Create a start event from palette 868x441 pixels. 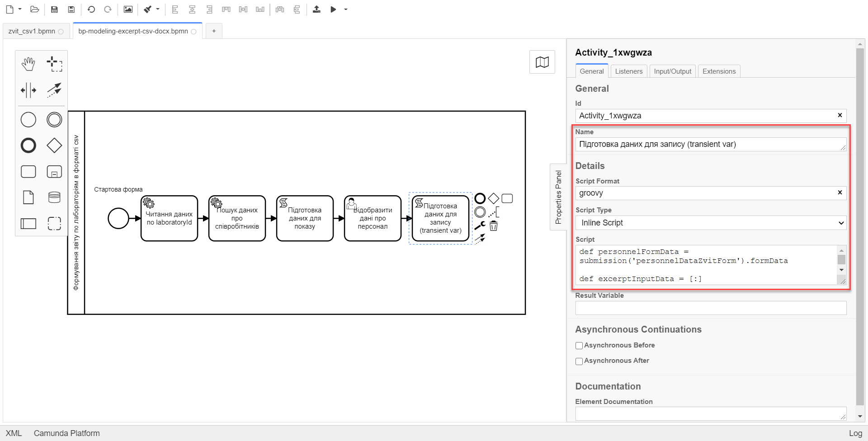click(x=28, y=120)
